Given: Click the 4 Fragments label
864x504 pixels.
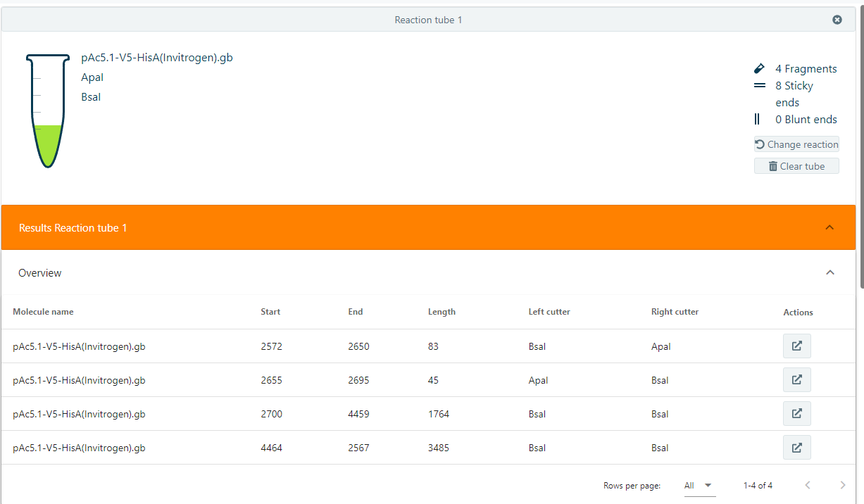Looking at the screenshot, I should coord(806,69).
